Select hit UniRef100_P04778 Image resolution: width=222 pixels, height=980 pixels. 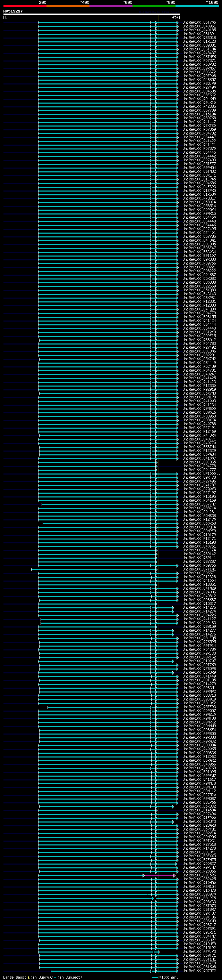point(199,465)
